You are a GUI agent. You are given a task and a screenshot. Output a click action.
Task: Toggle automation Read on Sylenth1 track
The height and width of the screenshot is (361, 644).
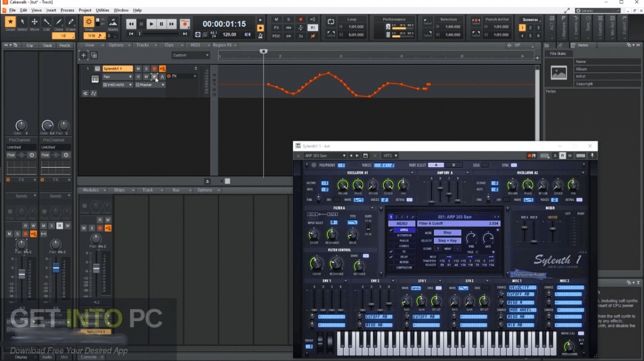138,77
